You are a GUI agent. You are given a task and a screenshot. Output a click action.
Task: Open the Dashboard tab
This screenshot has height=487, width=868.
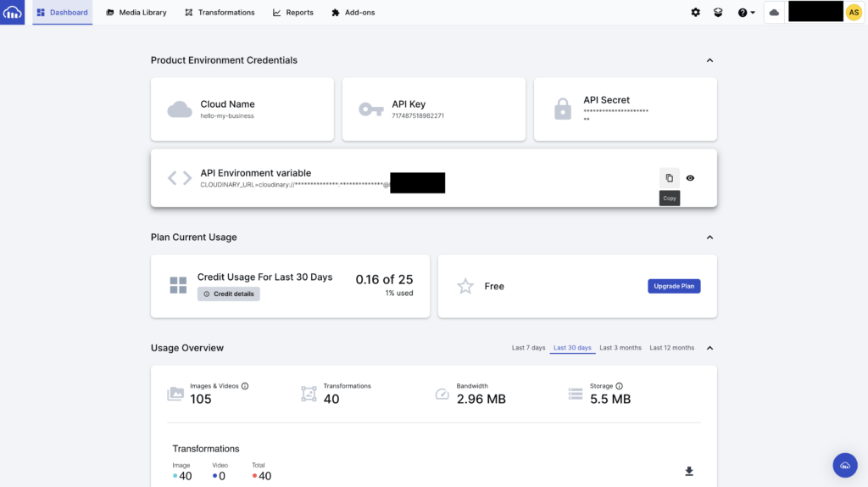63,12
